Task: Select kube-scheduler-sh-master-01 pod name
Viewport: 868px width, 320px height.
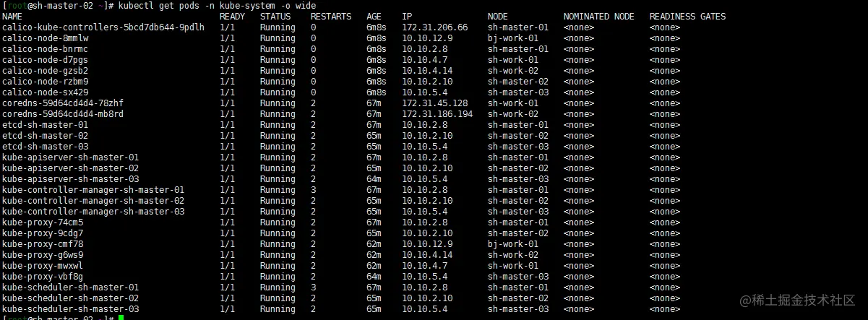Action: point(71,287)
